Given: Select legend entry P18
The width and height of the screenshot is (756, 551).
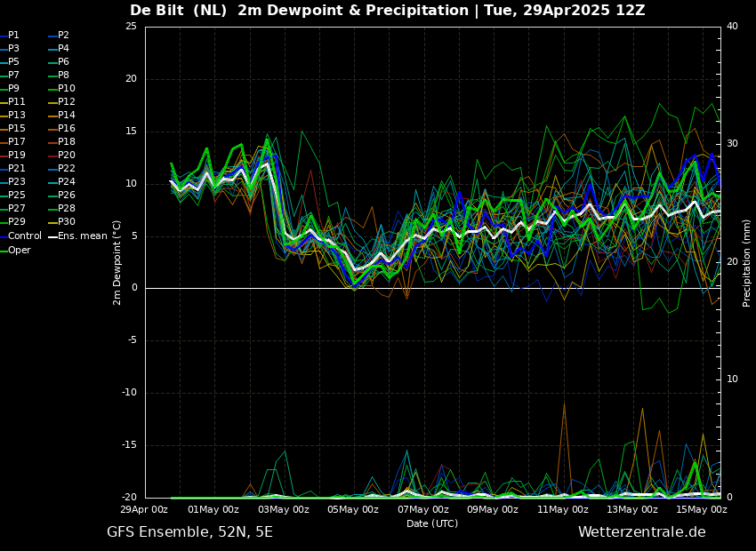Looking at the screenshot, I should pyautogui.click(x=62, y=141).
